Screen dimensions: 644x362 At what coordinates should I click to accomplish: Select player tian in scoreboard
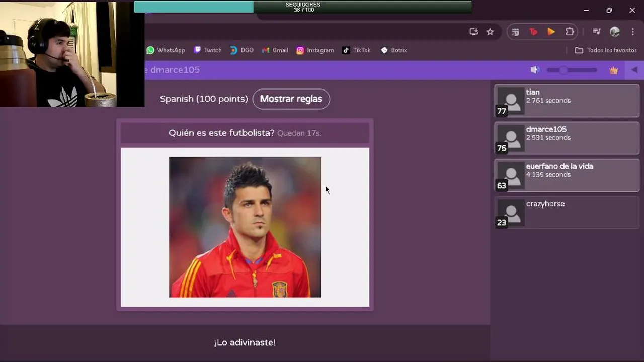click(x=567, y=101)
